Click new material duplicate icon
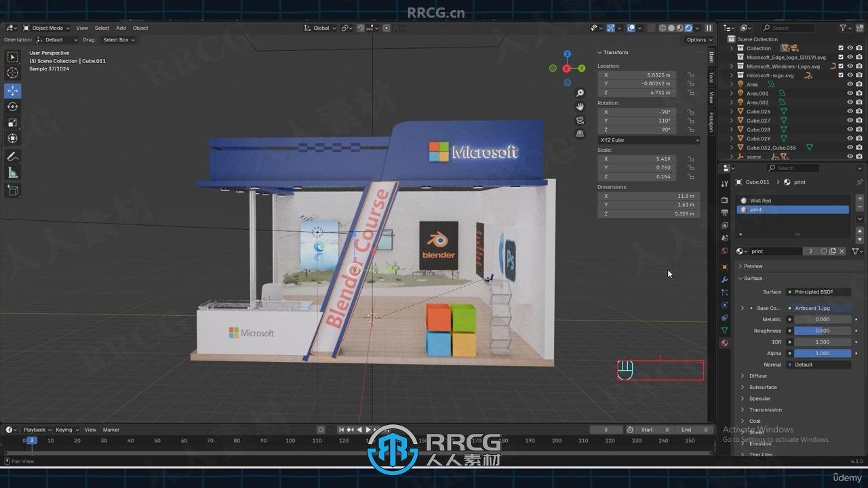 point(833,251)
